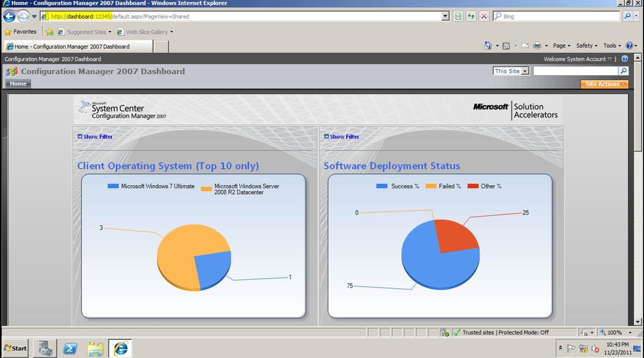The width and height of the screenshot is (644, 358).
Task: Open the SharePoint help icon
Action: [625, 59]
